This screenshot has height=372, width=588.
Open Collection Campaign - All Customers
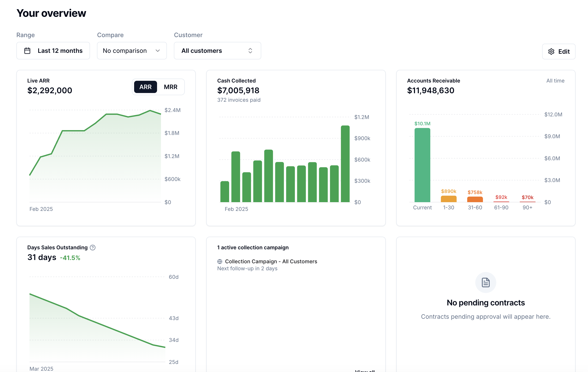point(271,261)
